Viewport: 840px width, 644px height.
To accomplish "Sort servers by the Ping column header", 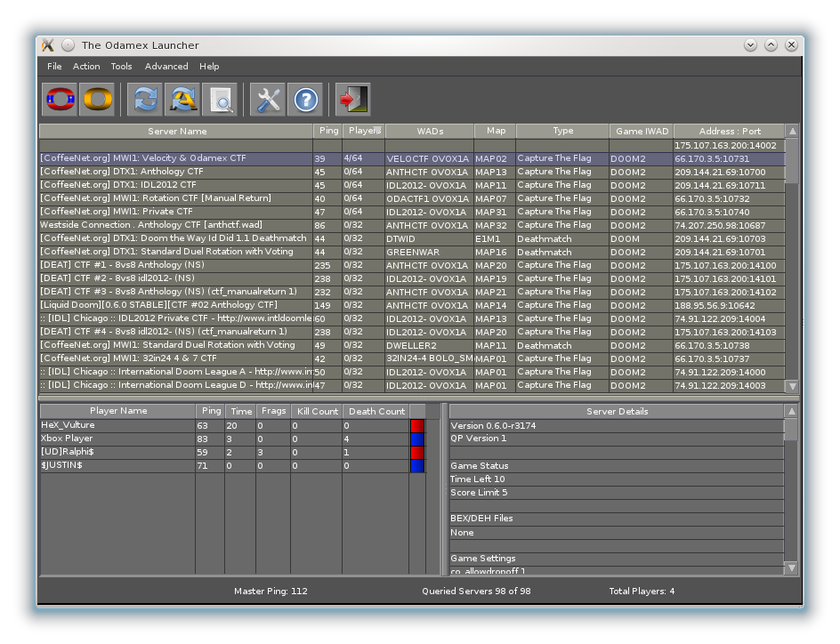I will pos(327,131).
